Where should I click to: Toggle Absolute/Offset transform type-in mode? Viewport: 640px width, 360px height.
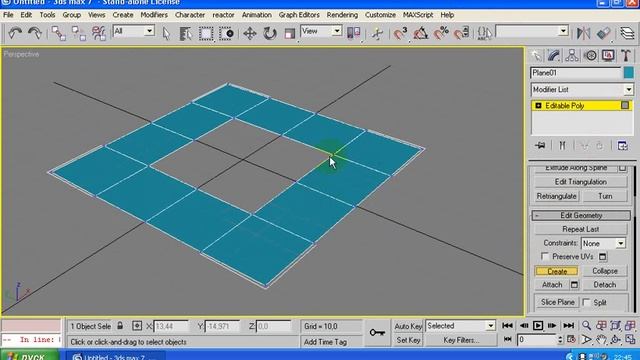137,326
